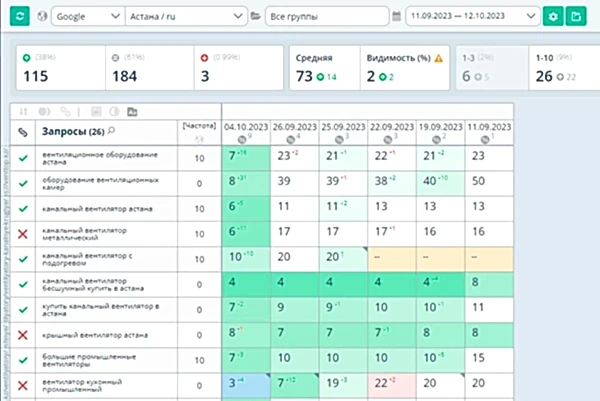Click the sort arrows icon in table toolbar
Viewport: 600px width, 401px height.
[x=24, y=111]
